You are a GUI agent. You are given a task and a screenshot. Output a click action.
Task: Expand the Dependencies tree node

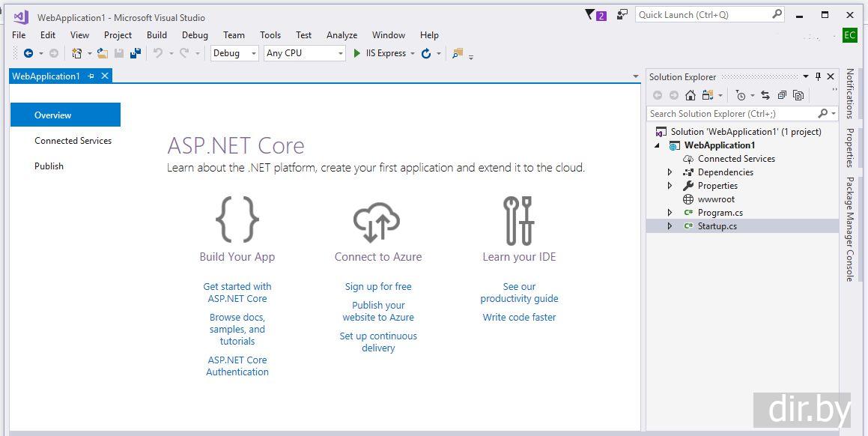pyautogui.click(x=670, y=172)
